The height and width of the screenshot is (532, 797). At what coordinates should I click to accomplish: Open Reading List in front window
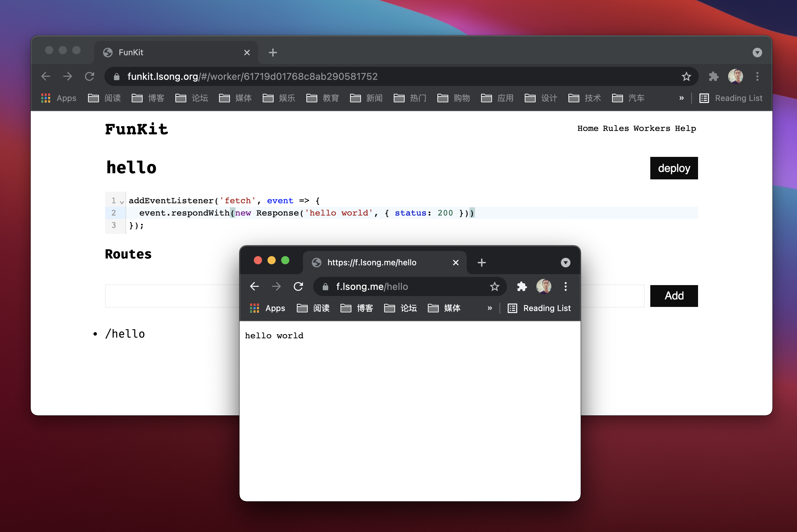539,308
